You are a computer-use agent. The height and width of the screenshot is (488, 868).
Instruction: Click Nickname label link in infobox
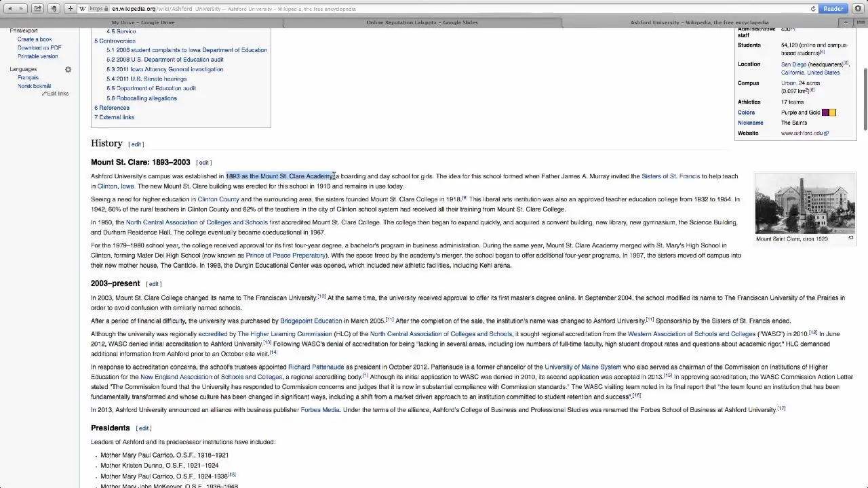[751, 123]
